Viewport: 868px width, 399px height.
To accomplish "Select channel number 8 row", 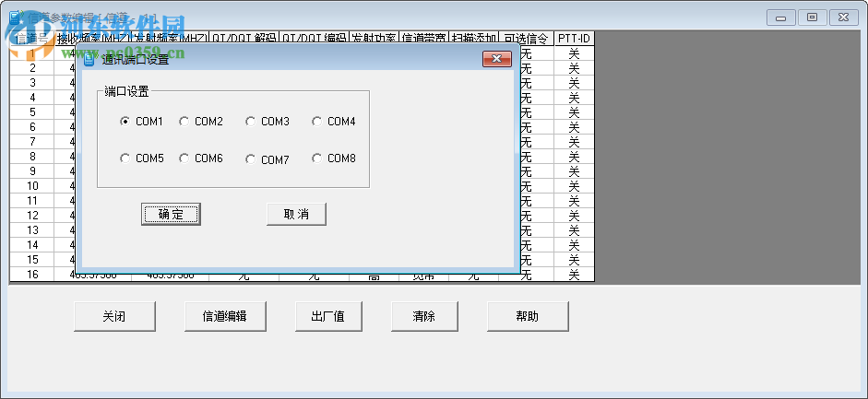I will pos(32,157).
